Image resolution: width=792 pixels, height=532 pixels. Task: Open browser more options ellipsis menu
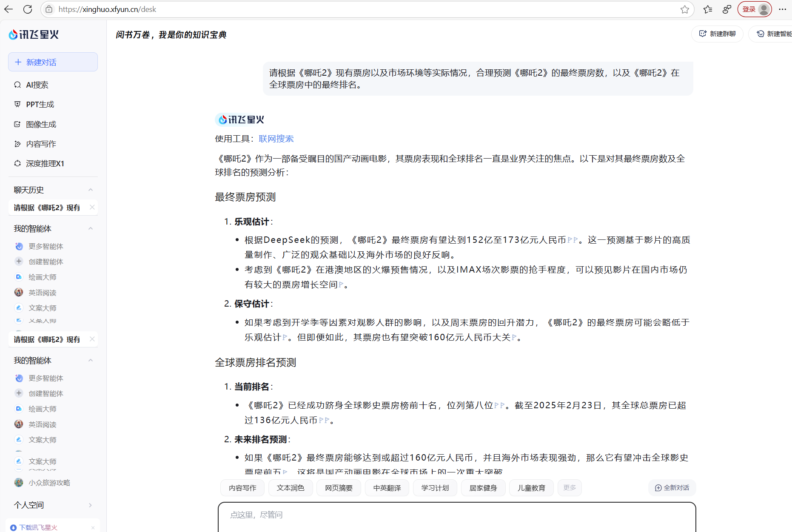tap(782, 9)
